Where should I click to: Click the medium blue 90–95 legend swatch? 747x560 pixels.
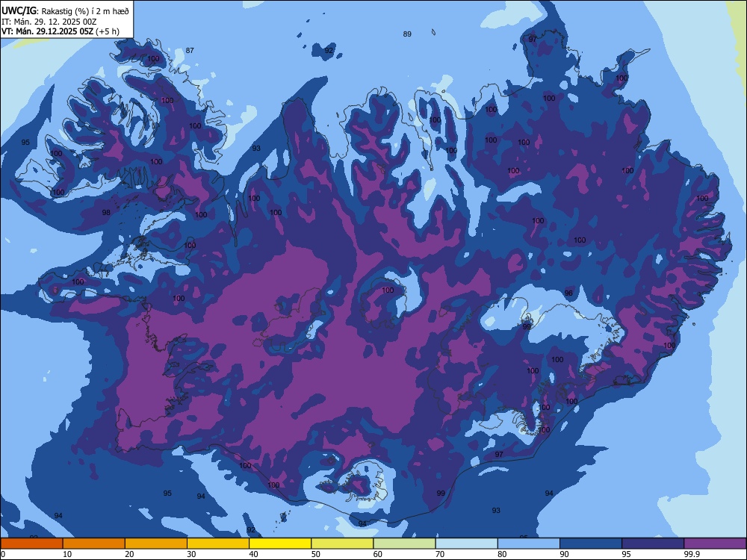[x=591, y=544]
